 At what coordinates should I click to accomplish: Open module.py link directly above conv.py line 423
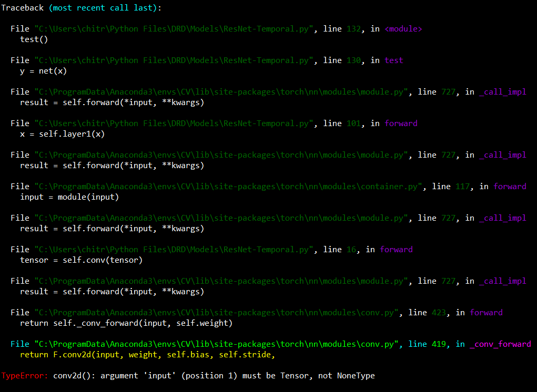pos(222,281)
